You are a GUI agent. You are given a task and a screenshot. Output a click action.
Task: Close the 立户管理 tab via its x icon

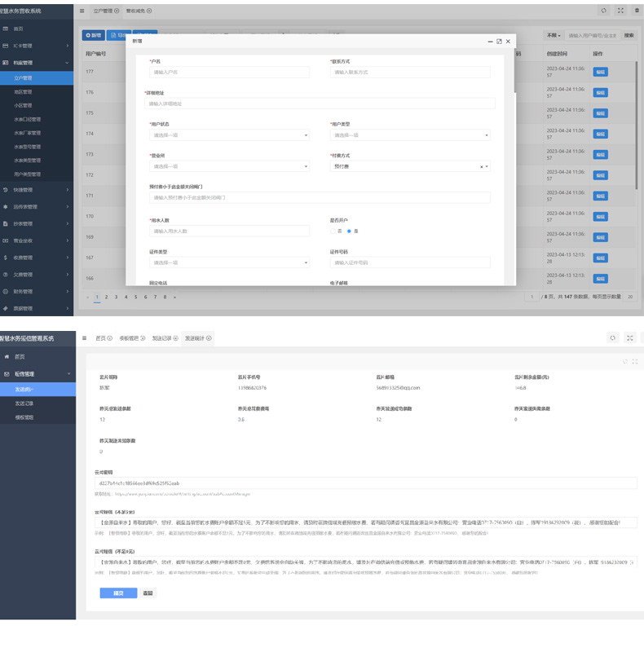tap(117, 11)
